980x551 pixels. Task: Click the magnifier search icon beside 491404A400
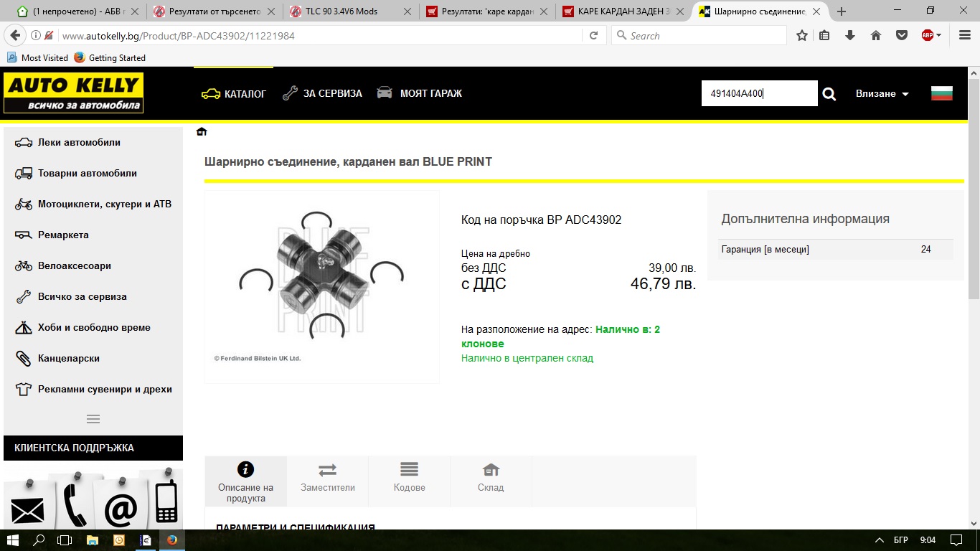pyautogui.click(x=829, y=94)
